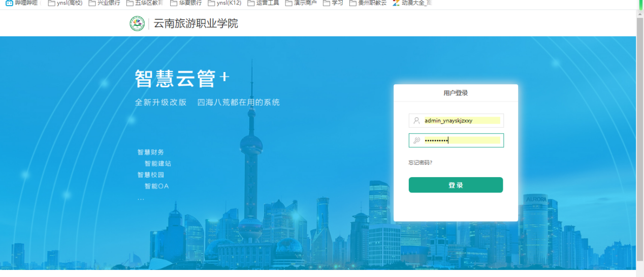Click the 云南旅游职业学院 header title

(196, 23)
